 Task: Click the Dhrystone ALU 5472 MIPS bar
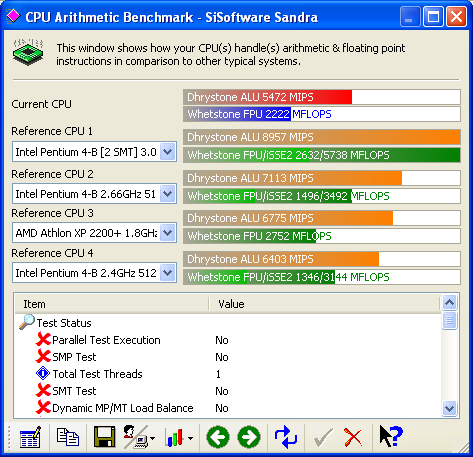[322, 97]
